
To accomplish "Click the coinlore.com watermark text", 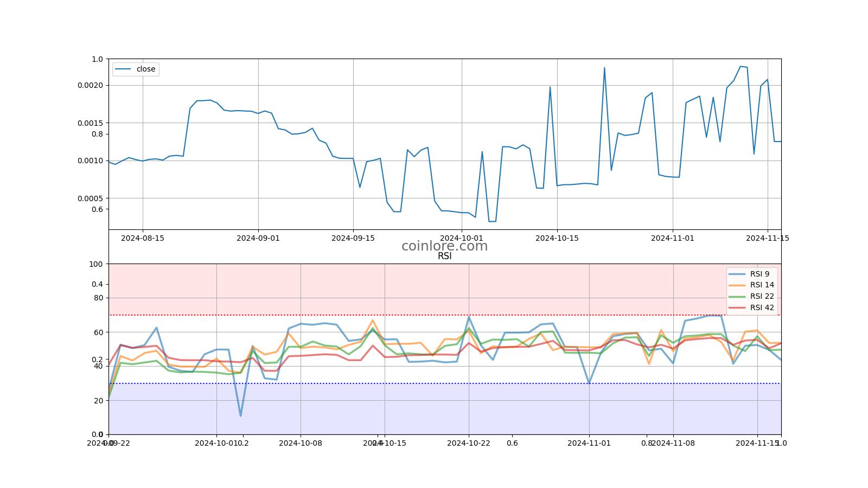I will click(x=444, y=246).
